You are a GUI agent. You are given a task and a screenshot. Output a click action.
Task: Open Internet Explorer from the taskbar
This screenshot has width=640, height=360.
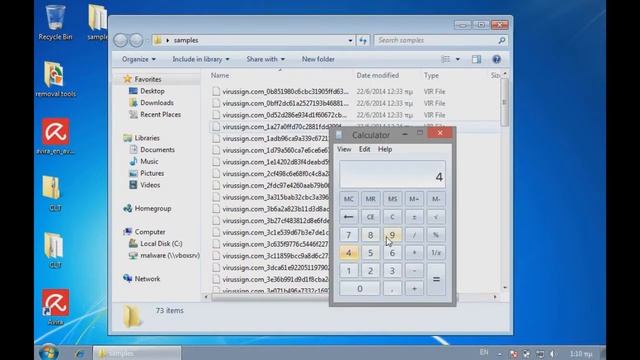pyautogui.click(x=80, y=353)
